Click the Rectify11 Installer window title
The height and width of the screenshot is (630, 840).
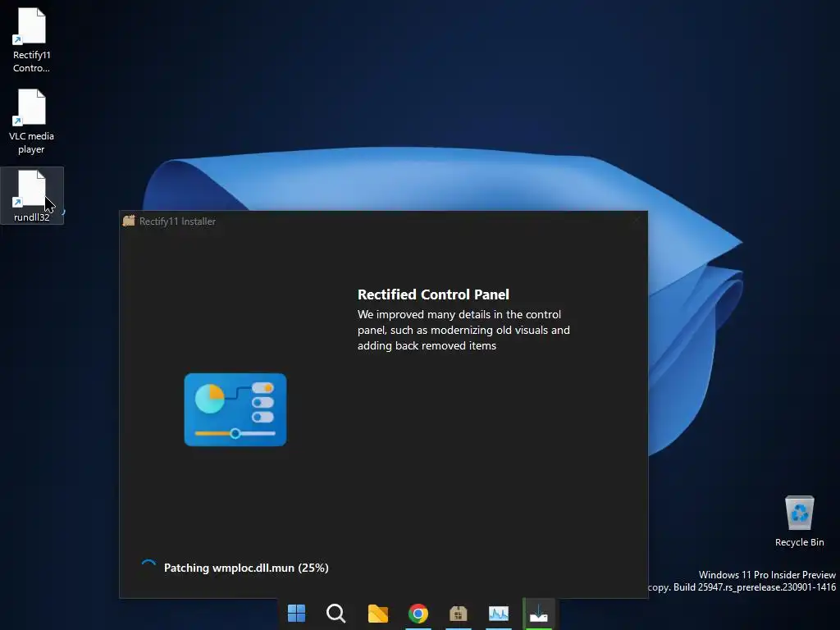pyautogui.click(x=177, y=221)
